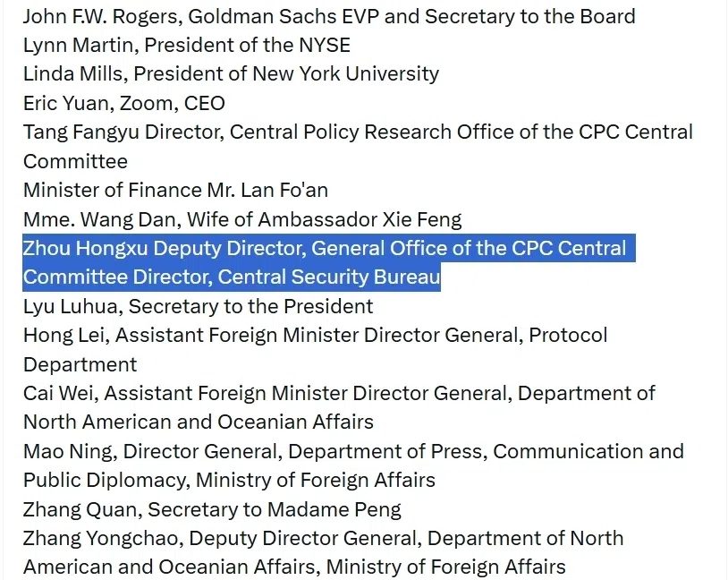Click the Mme. Wang Dan line
The height and width of the screenshot is (580, 728).
tap(242, 219)
